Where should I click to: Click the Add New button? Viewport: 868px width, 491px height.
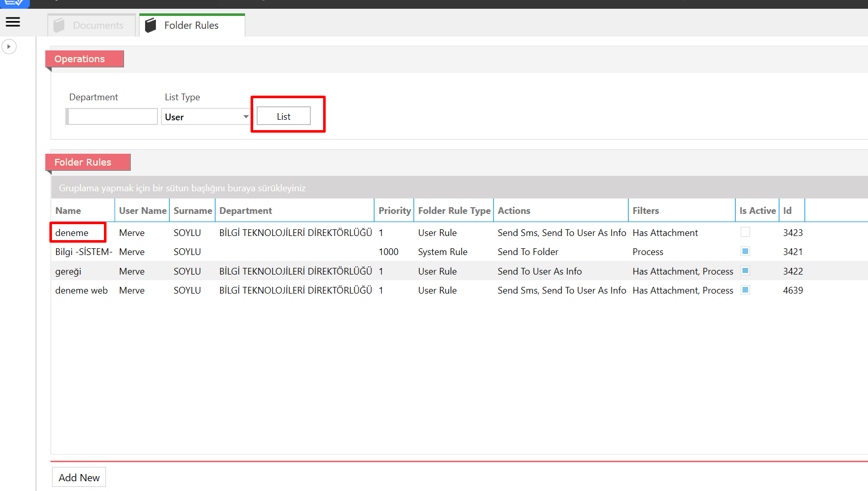(x=79, y=478)
